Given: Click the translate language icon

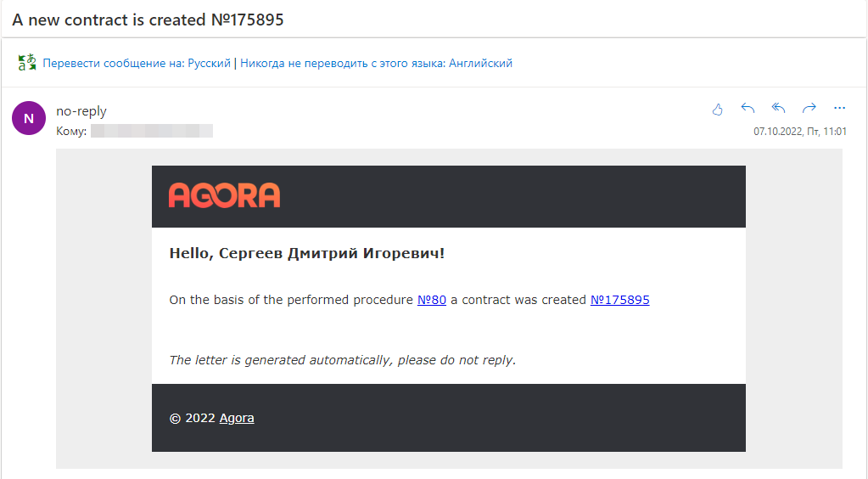Looking at the screenshot, I should (x=27, y=62).
